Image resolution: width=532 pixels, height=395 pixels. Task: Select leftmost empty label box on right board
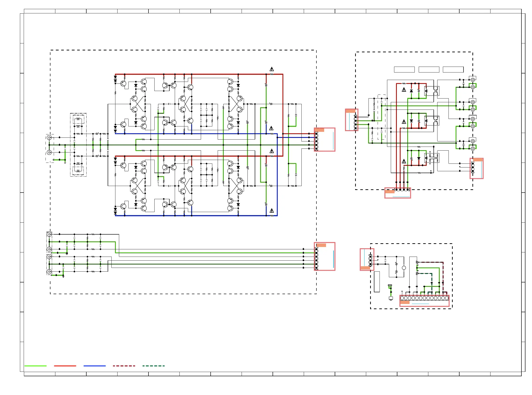tap(404, 69)
